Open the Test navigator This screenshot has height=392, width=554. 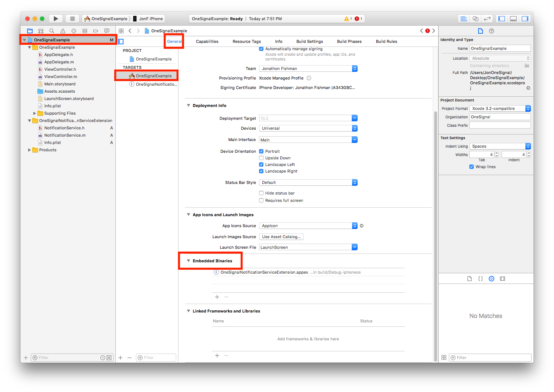click(x=74, y=31)
